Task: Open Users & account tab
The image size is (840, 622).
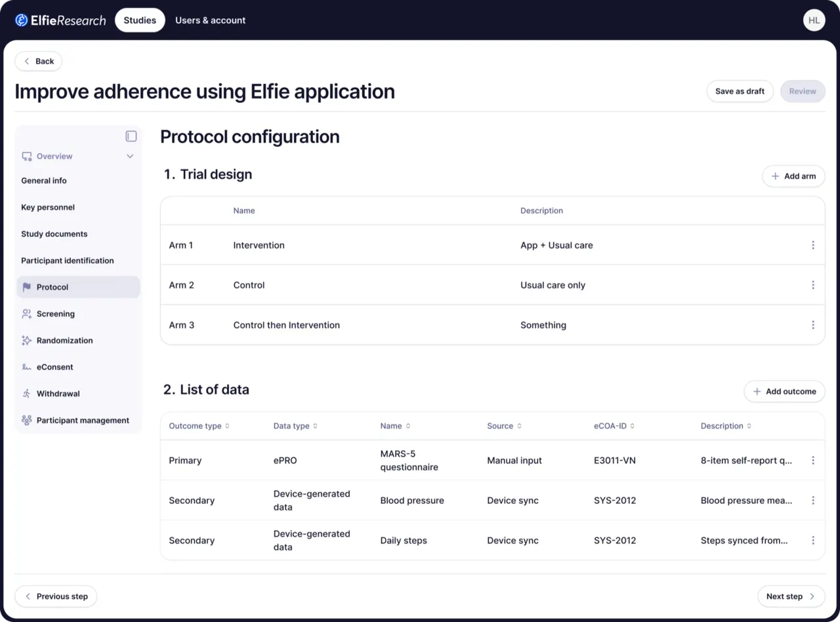Action: 211,20
